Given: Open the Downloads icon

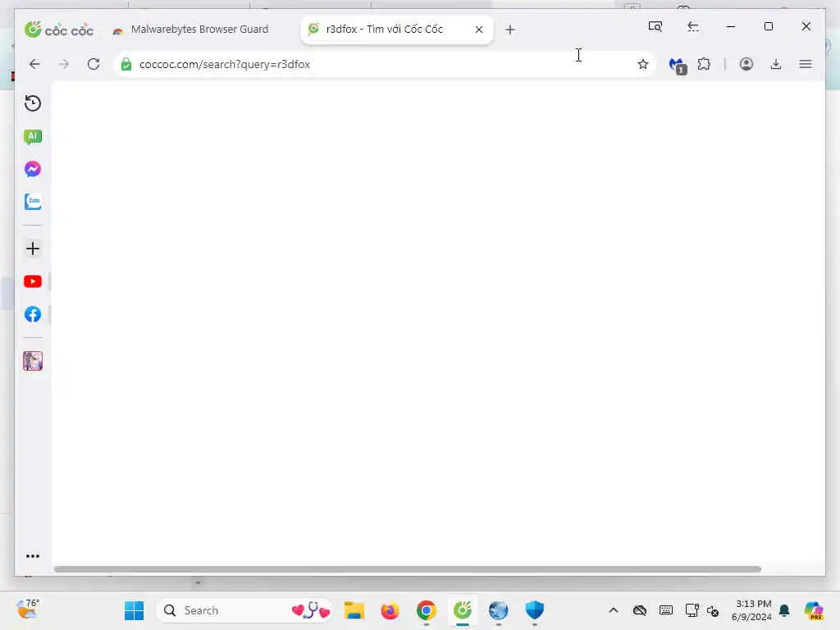Looking at the screenshot, I should pos(776,64).
